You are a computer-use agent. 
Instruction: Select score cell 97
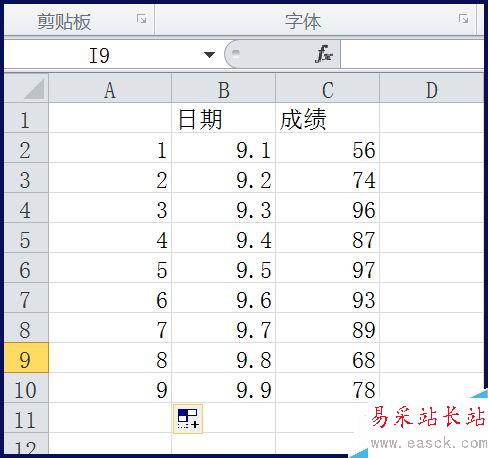pos(328,268)
